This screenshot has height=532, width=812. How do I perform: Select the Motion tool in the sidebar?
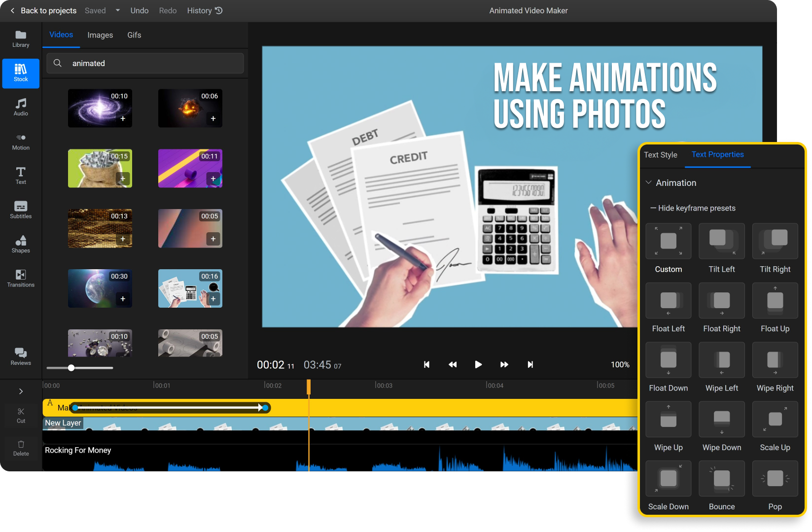(x=20, y=142)
